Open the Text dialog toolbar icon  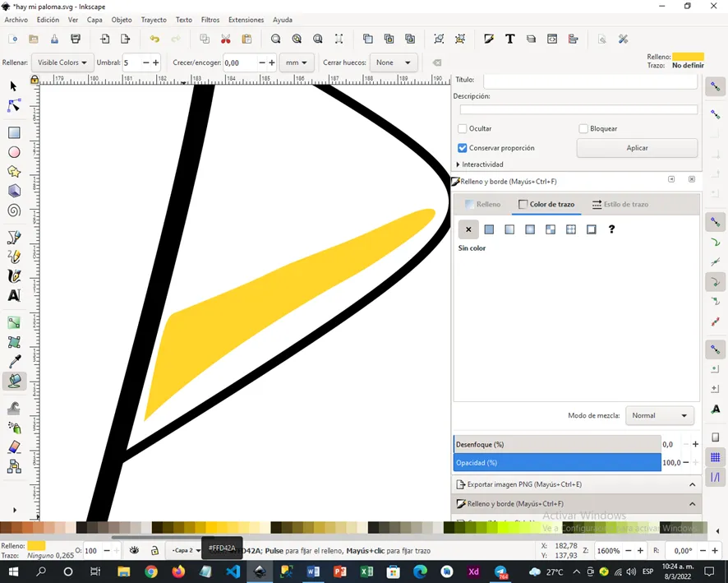[509, 39]
